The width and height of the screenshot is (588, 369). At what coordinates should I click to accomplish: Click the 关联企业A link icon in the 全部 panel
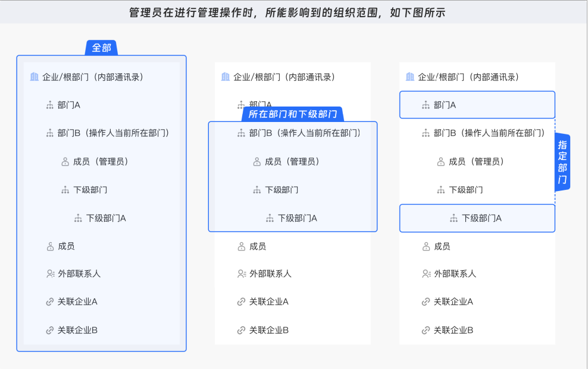coord(49,302)
